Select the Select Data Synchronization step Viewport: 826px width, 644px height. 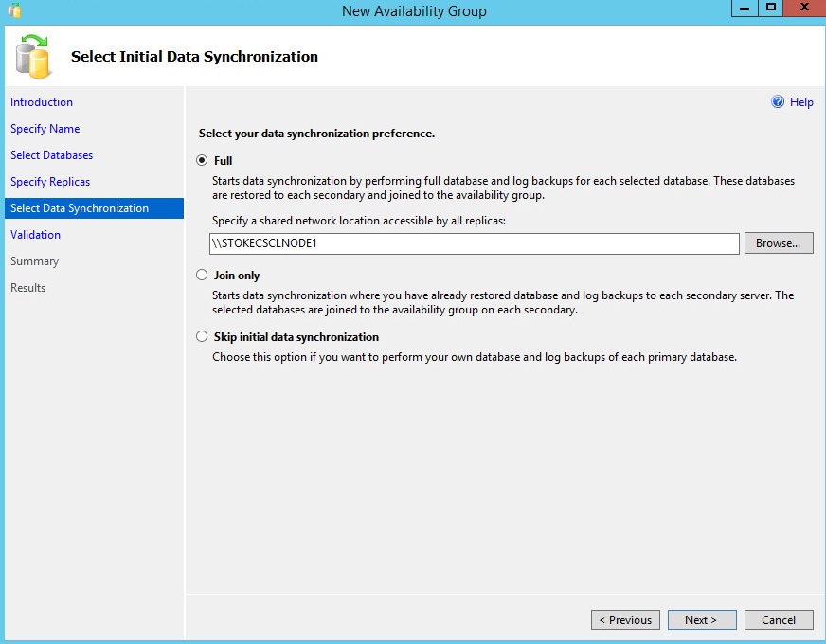80,208
